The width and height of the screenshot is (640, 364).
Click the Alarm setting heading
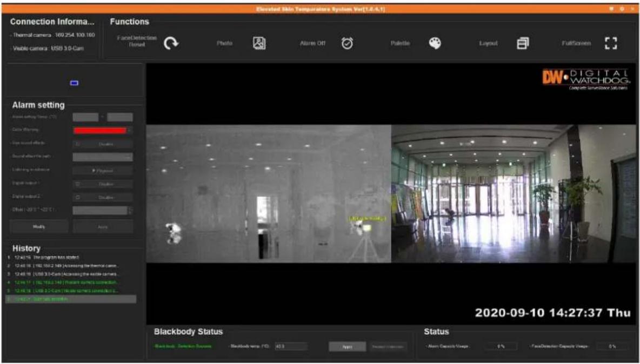pyautogui.click(x=38, y=105)
